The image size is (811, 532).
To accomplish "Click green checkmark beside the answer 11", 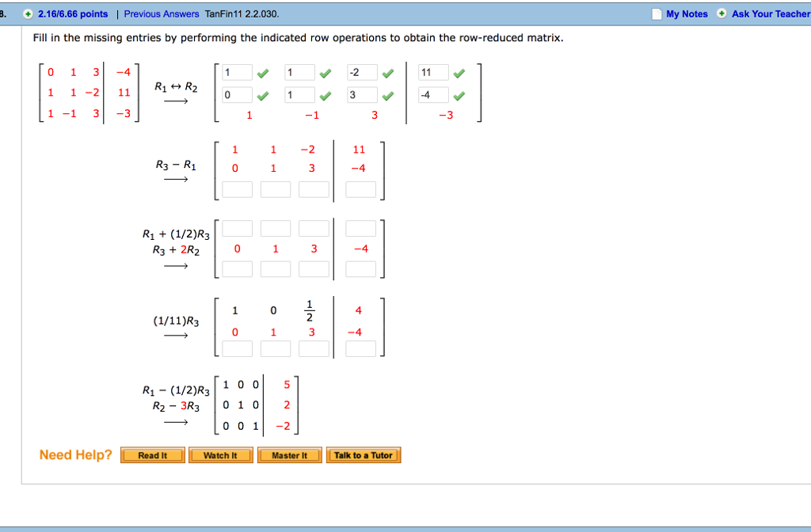I will pyautogui.click(x=459, y=72).
